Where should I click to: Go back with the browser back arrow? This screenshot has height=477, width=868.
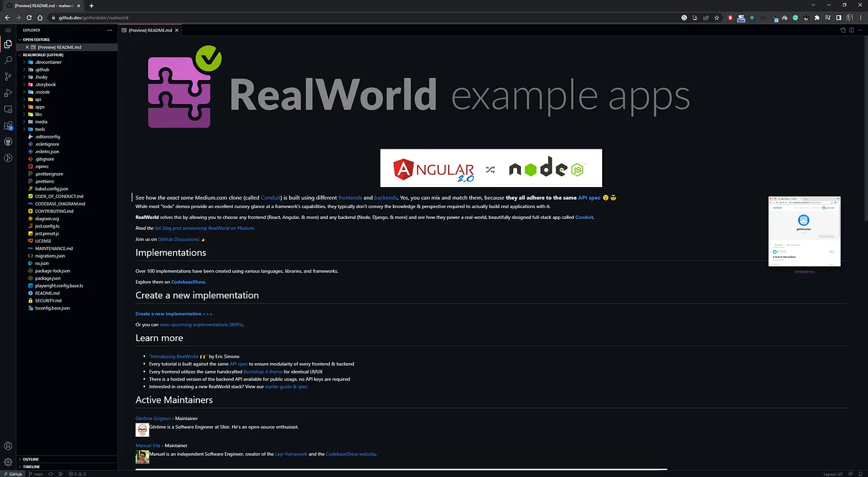pyautogui.click(x=6, y=18)
